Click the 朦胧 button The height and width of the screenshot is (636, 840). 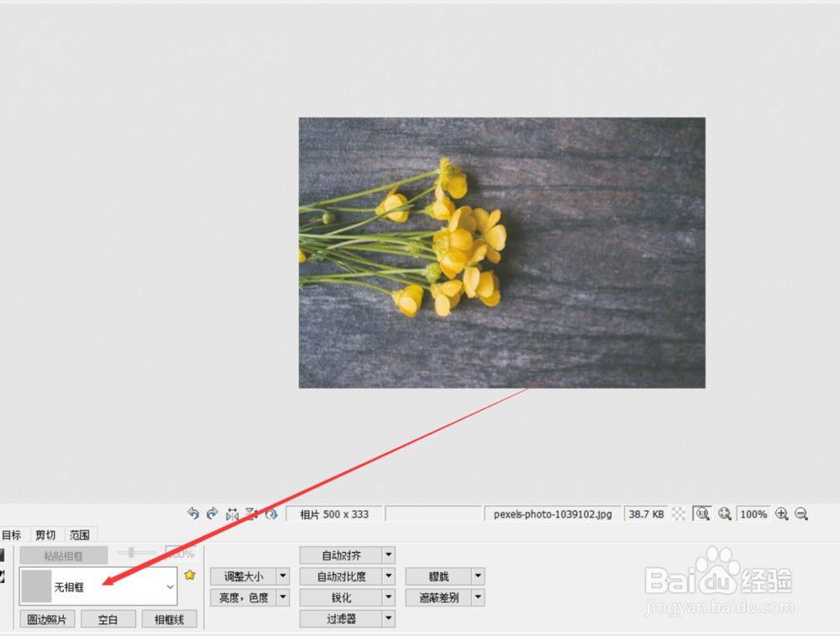click(x=438, y=576)
